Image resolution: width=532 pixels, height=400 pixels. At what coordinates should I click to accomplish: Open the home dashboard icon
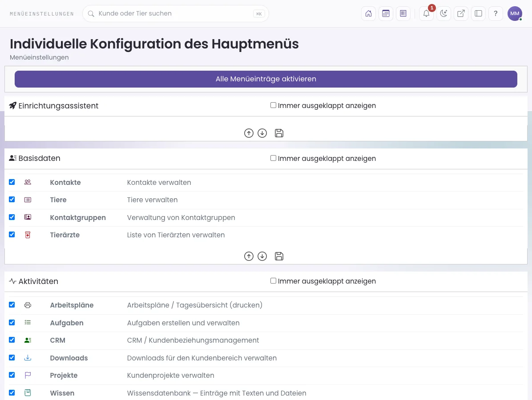pos(368,14)
